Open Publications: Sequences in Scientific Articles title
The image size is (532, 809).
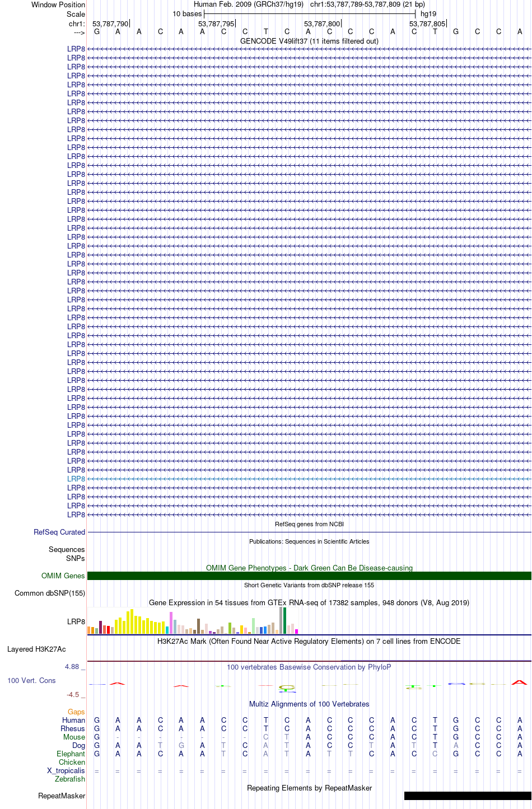(x=309, y=541)
